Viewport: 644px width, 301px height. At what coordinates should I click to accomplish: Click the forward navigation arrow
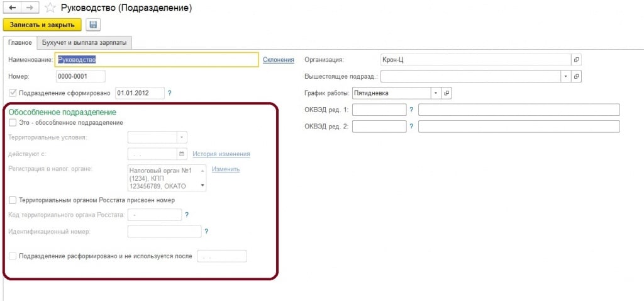click(29, 8)
